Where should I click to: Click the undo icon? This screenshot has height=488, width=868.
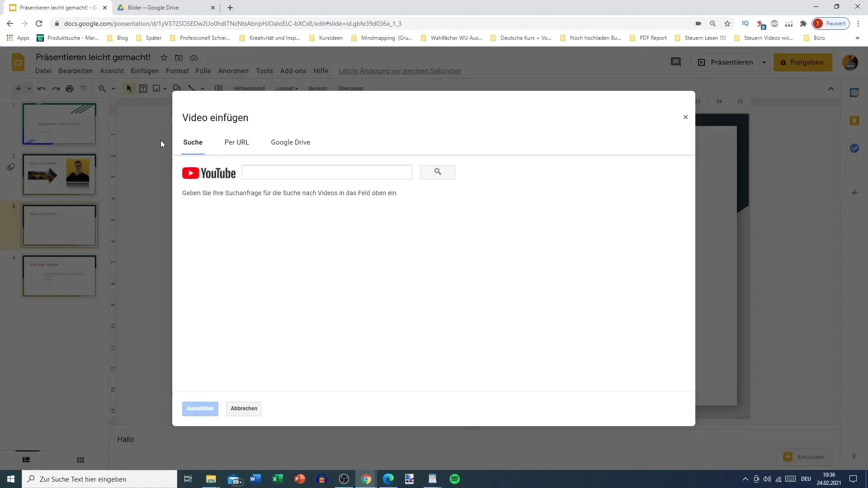41,89
